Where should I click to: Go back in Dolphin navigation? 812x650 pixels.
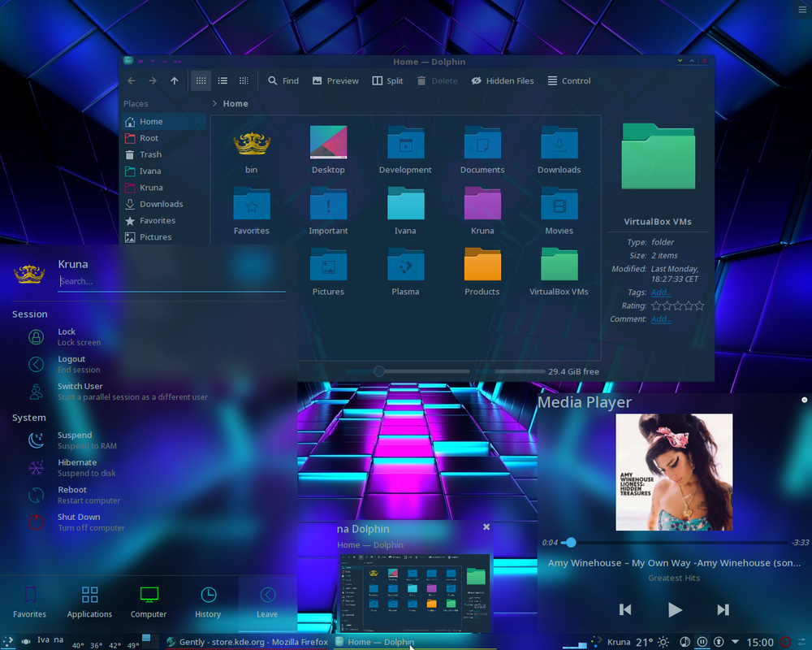[132, 81]
